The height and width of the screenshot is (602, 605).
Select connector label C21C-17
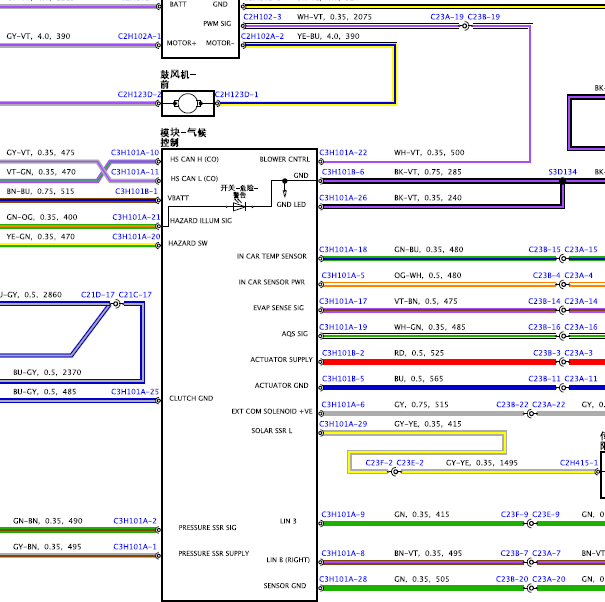coord(135,295)
